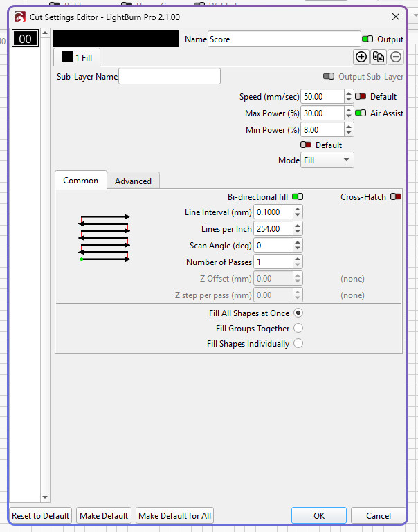Decrease Speed with the down arrow

point(349,100)
